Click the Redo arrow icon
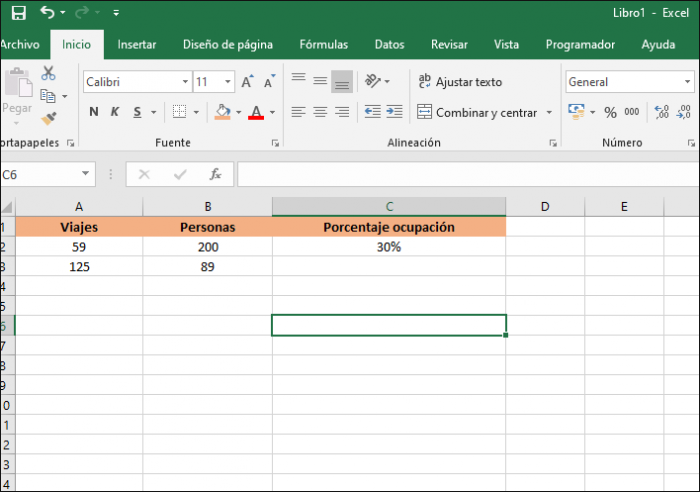This screenshot has height=492, width=700. pyautogui.click(x=82, y=13)
